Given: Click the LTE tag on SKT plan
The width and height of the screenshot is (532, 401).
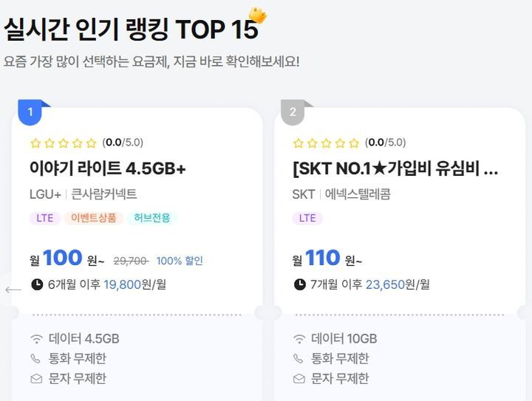Looking at the screenshot, I should click(x=307, y=218).
